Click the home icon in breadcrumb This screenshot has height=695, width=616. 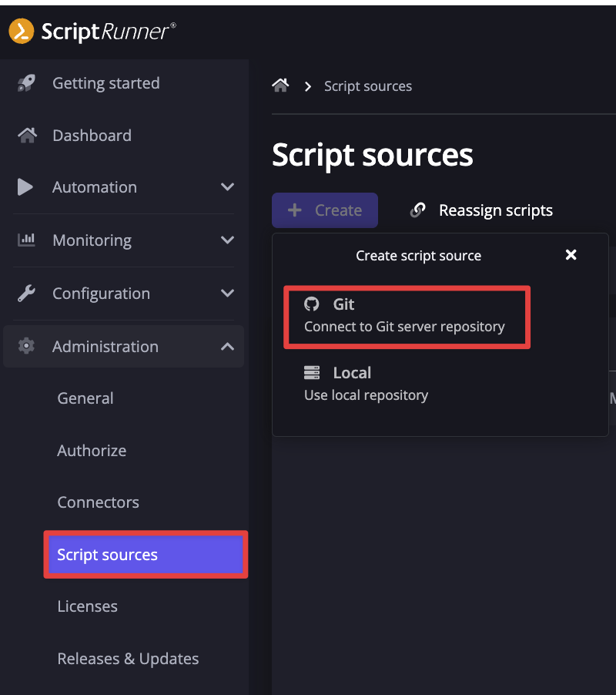point(280,86)
